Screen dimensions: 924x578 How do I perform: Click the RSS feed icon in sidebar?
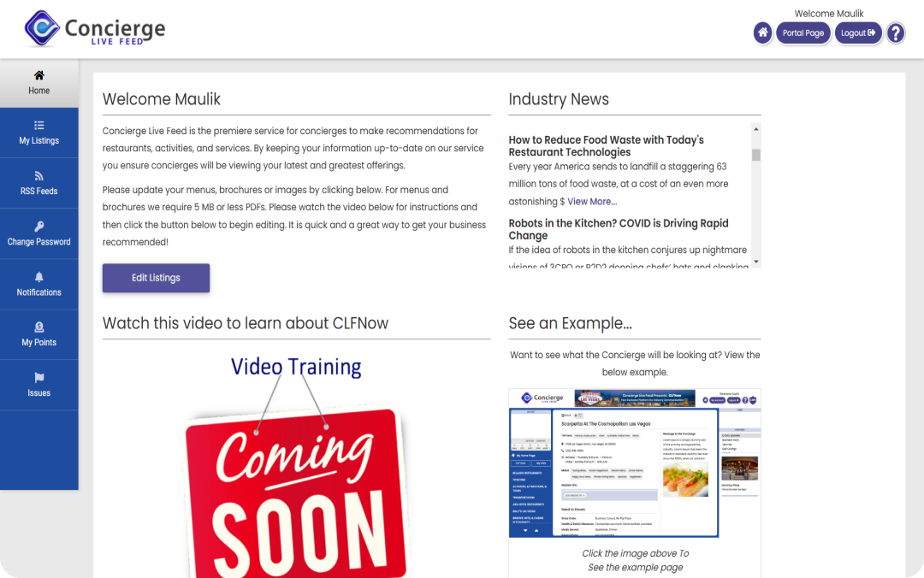(x=38, y=175)
